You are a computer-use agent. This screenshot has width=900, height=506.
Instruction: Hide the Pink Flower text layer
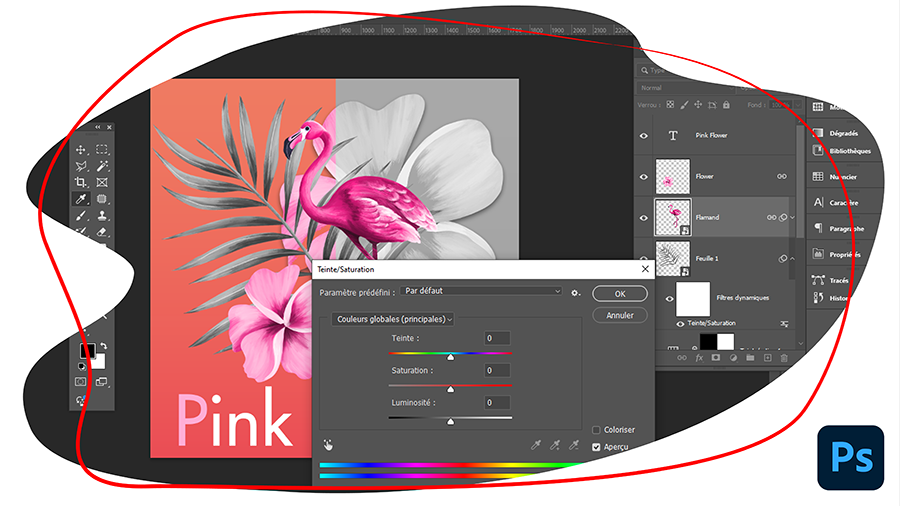click(644, 135)
